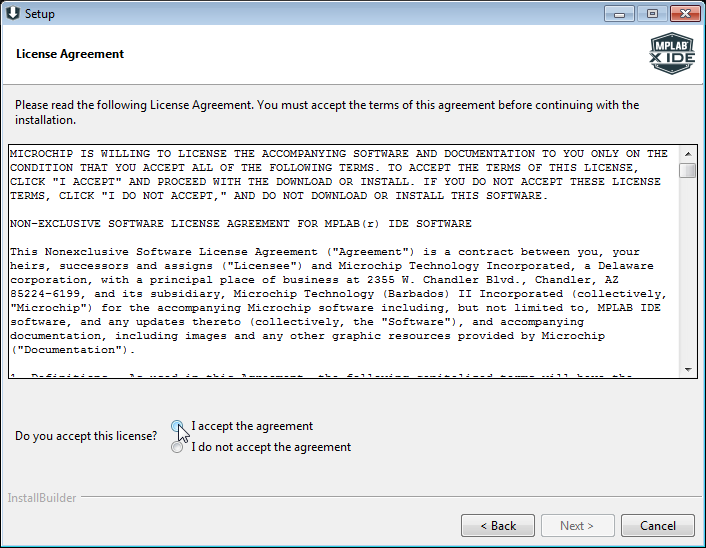
Task: Click the license scrollbar thumb
Action: (x=687, y=171)
